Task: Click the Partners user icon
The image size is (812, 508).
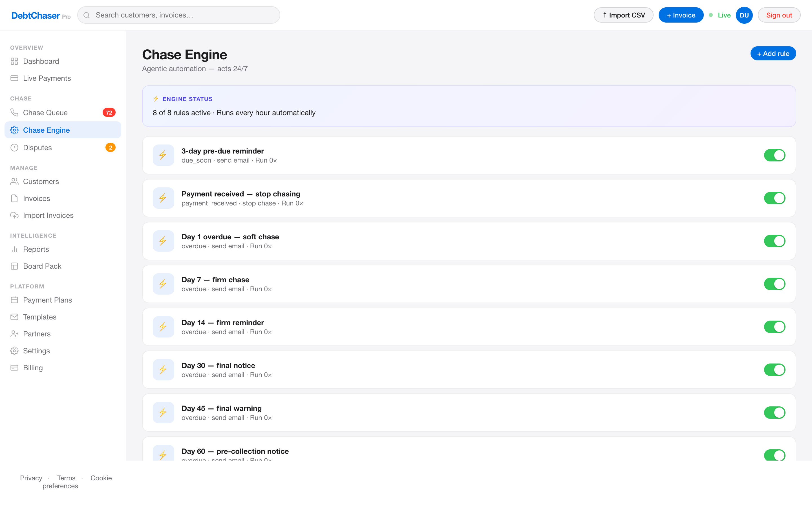Action: coord(14,334)
